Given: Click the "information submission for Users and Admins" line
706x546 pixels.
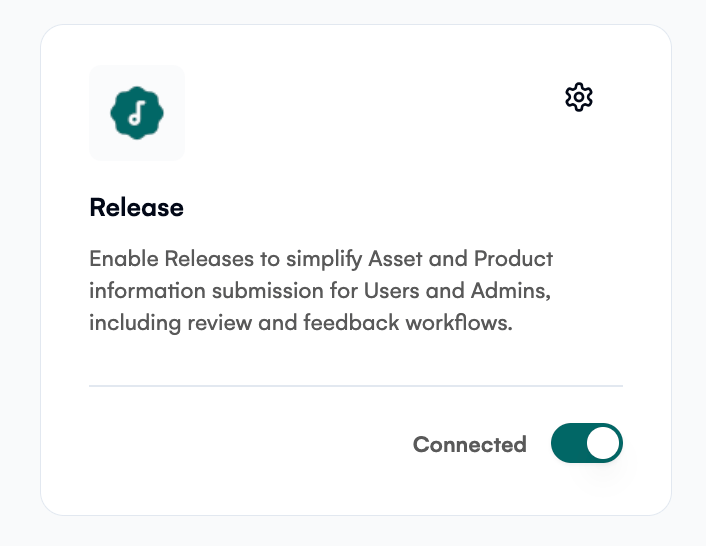Looking at the screenshot, I should (320, 291).
